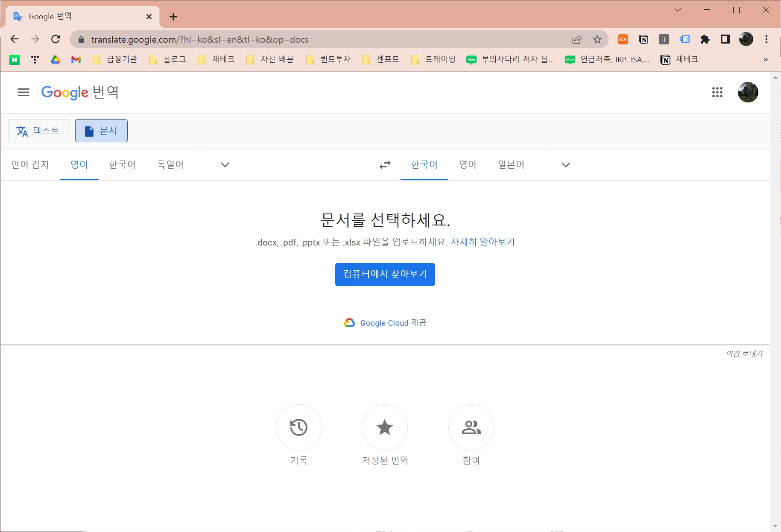Open the dots bookmark icon beside Naver

coord(35,60)
